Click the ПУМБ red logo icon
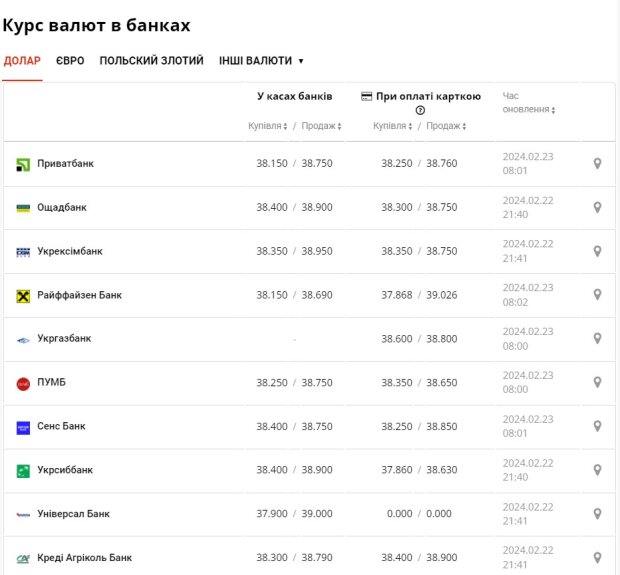 click(23, 383)
